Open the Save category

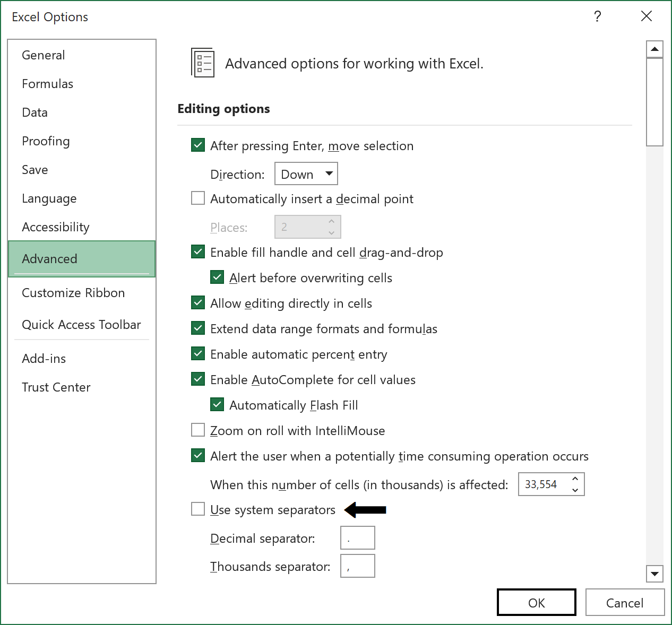82,170
